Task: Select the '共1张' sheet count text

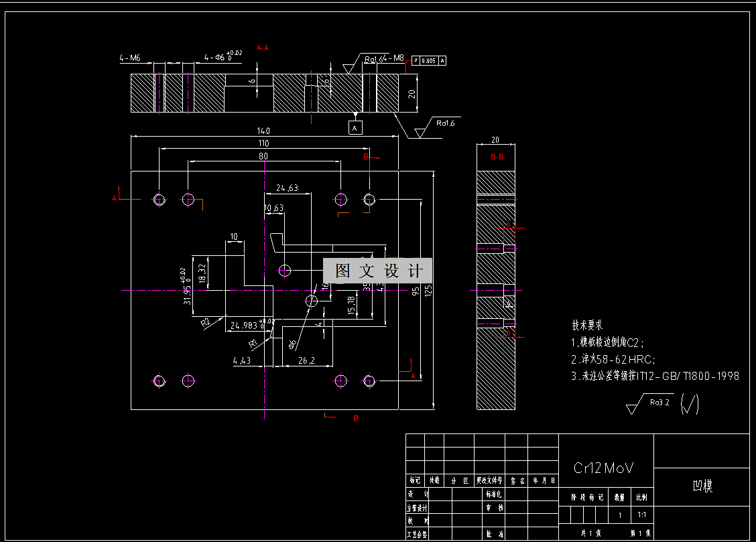Action: 590,533
